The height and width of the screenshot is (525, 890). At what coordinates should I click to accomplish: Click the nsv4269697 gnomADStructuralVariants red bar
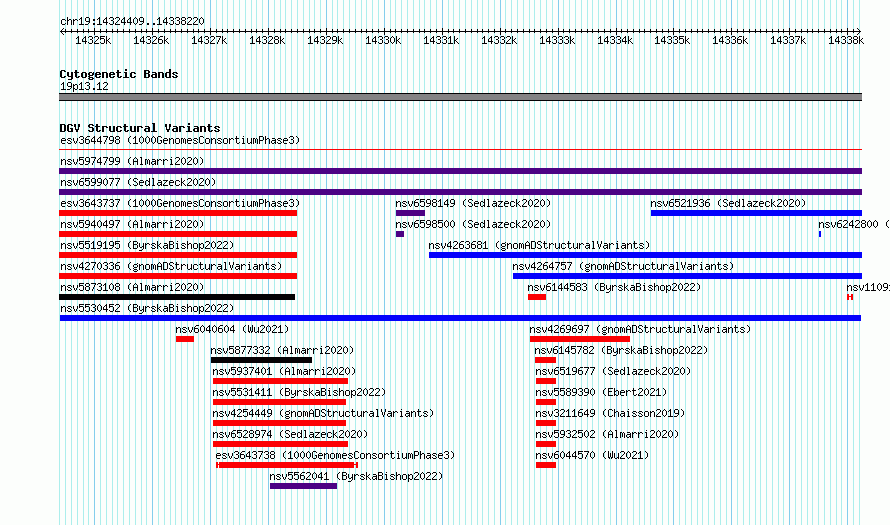[x=580, y=339]
